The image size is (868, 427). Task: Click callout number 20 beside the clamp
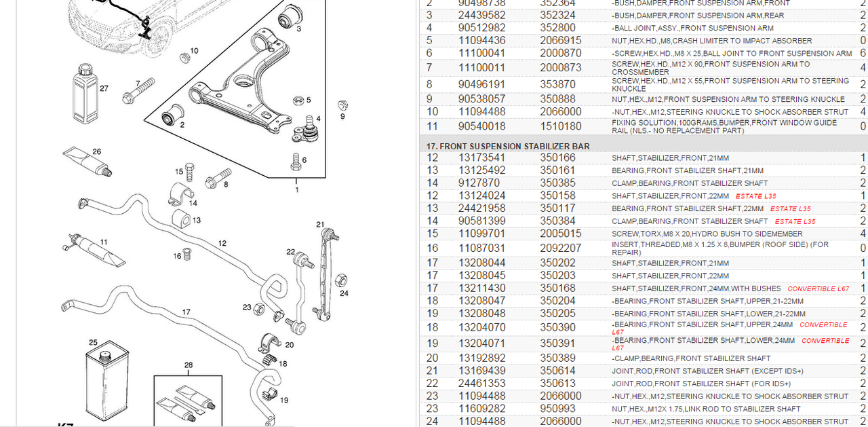[x=290, y=345]
